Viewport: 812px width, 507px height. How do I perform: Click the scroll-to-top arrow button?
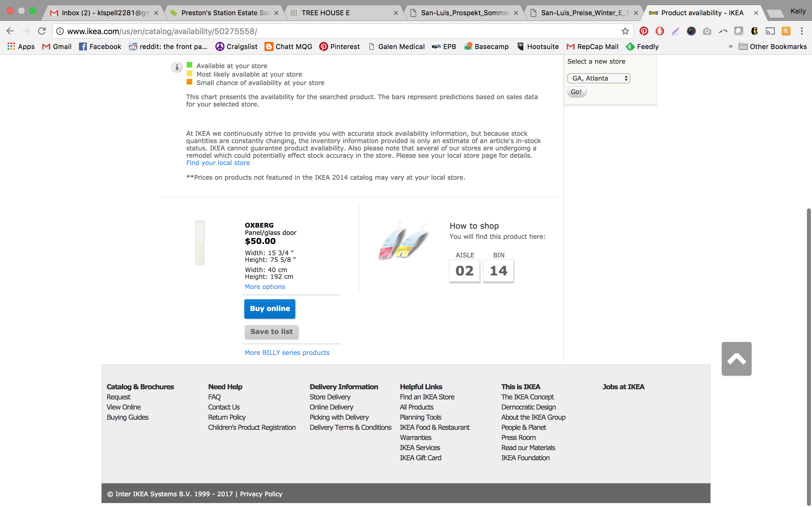tap(736, 359)
